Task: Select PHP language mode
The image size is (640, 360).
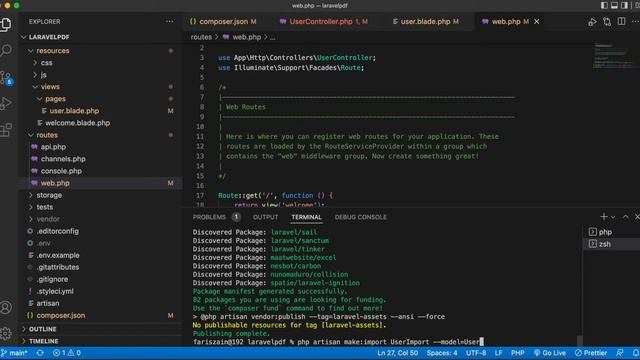Action: [x=518, y=353]
